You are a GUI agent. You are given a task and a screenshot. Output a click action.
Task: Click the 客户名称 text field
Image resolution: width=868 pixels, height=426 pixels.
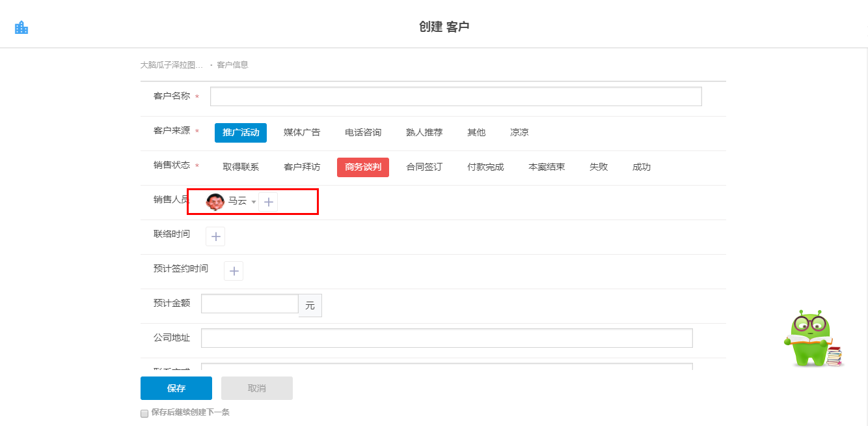(455, 96)
